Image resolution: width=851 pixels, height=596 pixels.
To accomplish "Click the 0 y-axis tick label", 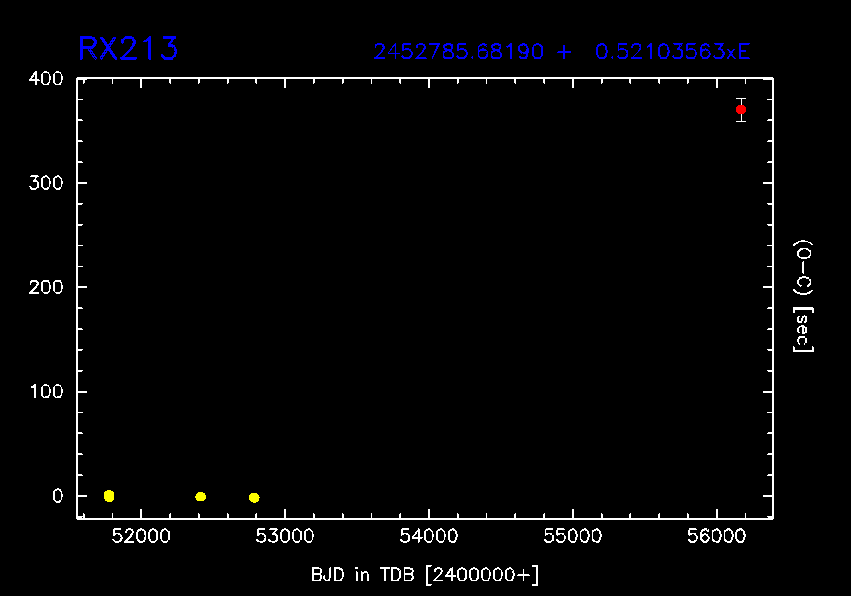I will click(x=57, y=496).
